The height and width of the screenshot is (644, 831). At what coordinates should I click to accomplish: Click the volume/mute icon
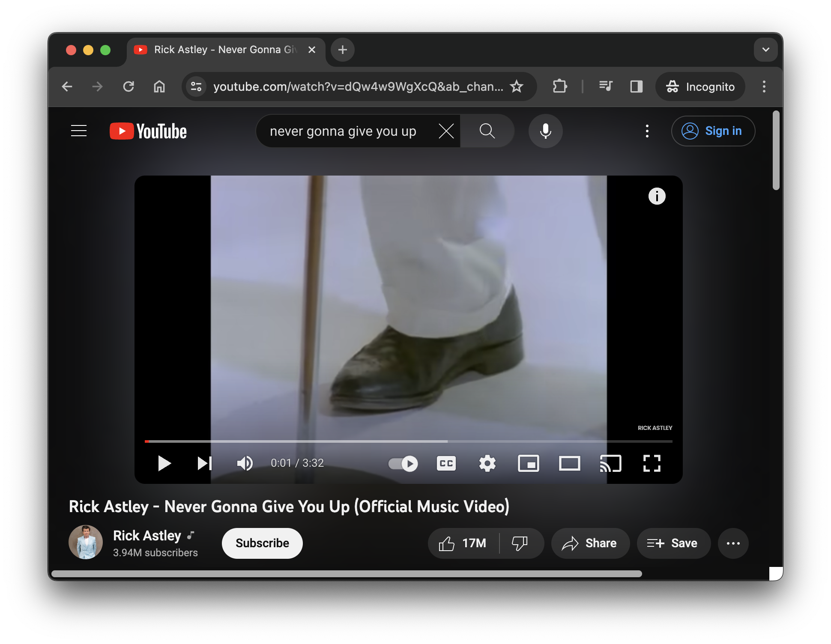pos(244,462)
